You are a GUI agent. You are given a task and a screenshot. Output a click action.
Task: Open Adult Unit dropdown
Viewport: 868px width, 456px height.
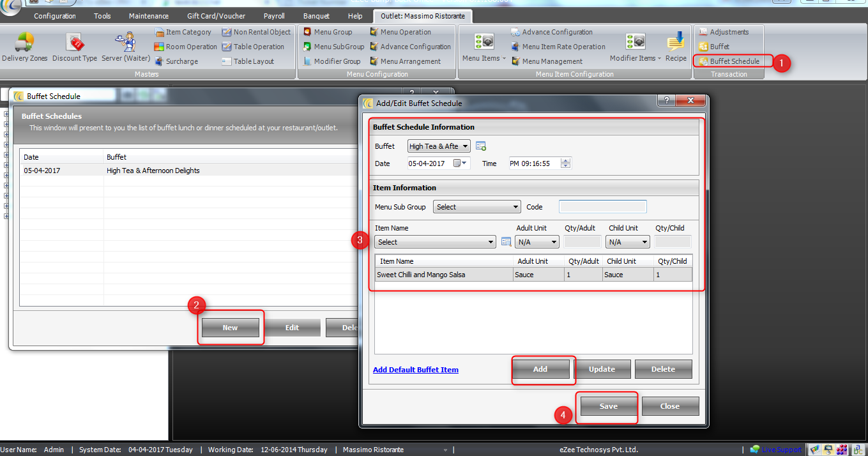(537, 242)
